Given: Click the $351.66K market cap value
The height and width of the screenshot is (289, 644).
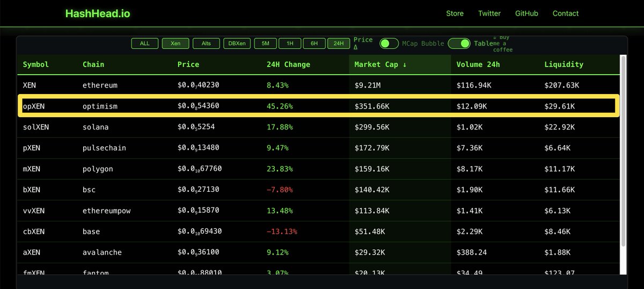Looking at the screenshot, I should [x=372, y=106].
